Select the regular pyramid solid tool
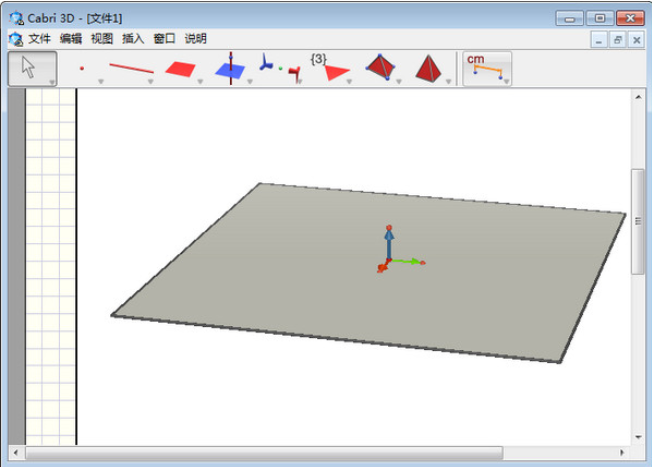 point(428,69)
